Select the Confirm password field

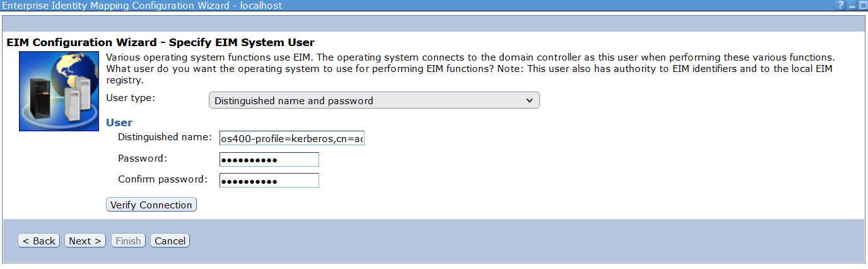pos(269,181)
